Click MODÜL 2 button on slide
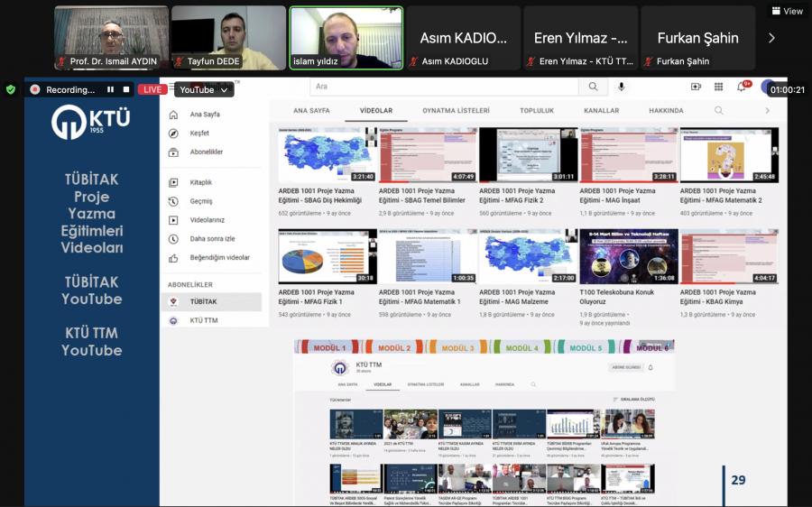 point(394,347)
